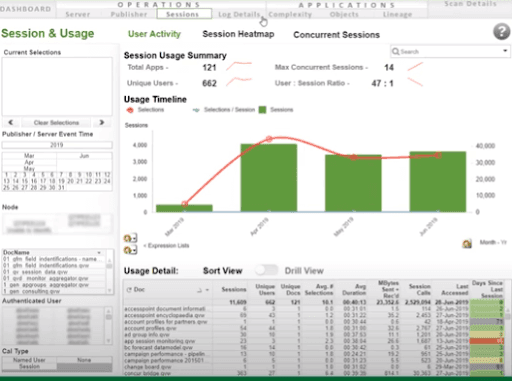Open the Lineage tab
This screenshot has width=512, height=381.
[x=397, y=14]
